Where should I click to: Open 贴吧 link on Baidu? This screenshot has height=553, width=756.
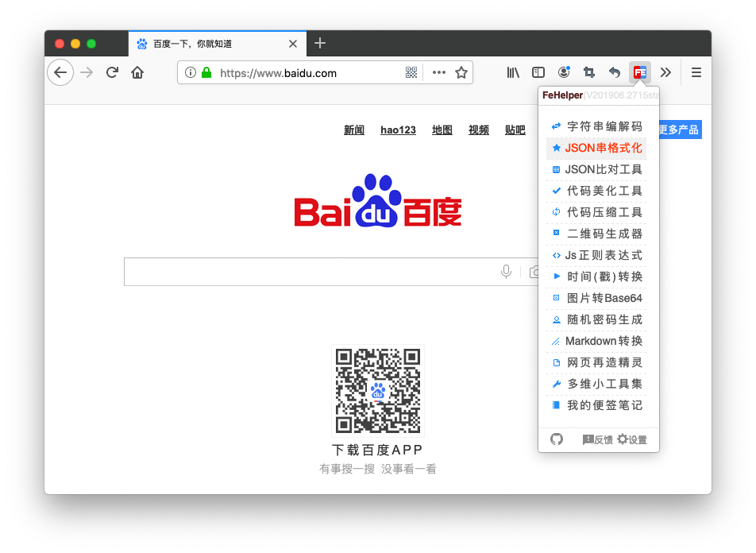click(x=515, y=130)
